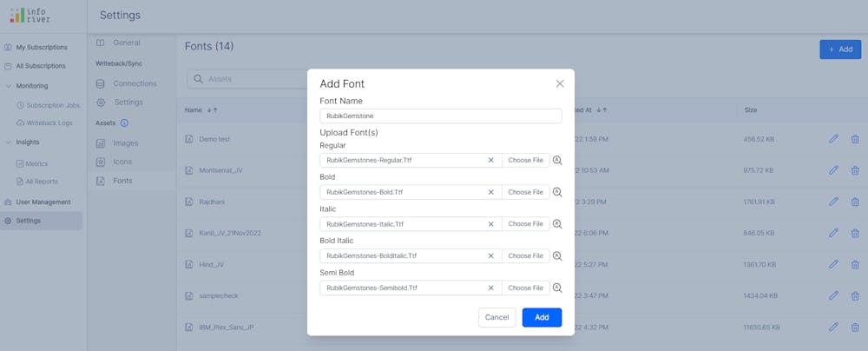Open the Fonts settings tab

[122, 181]
